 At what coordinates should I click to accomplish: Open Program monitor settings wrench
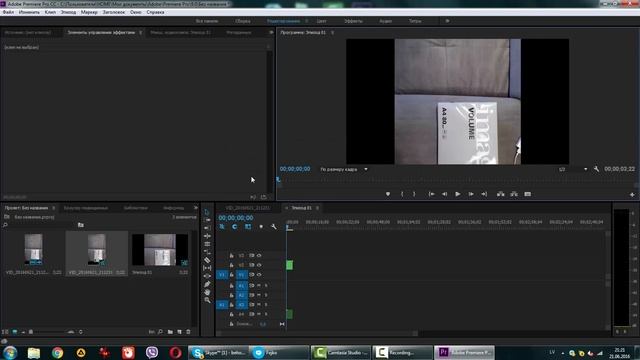click(596, 169)
